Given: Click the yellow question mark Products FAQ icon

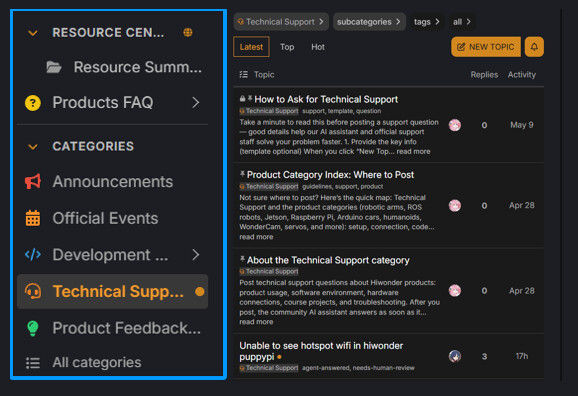Looking at the screenshot, I should click(33, 103).
